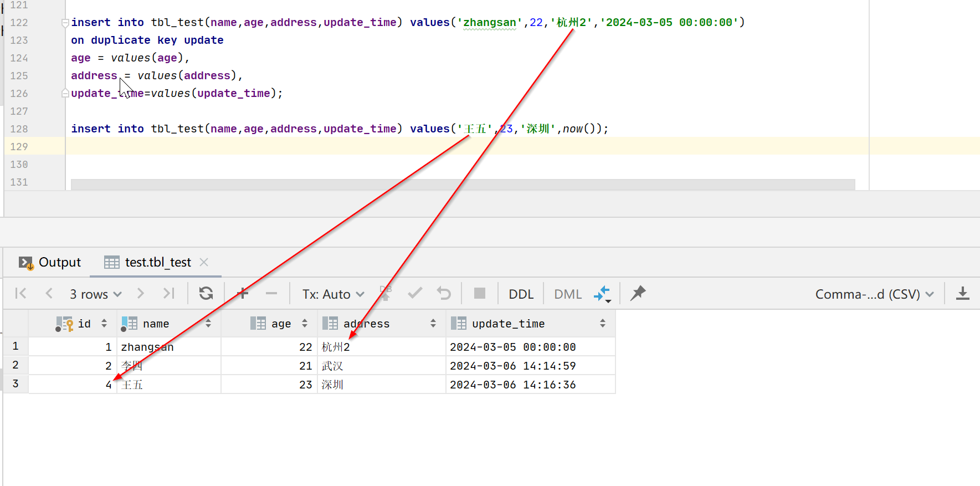Go to next page of results

click(x=140, y=293)
